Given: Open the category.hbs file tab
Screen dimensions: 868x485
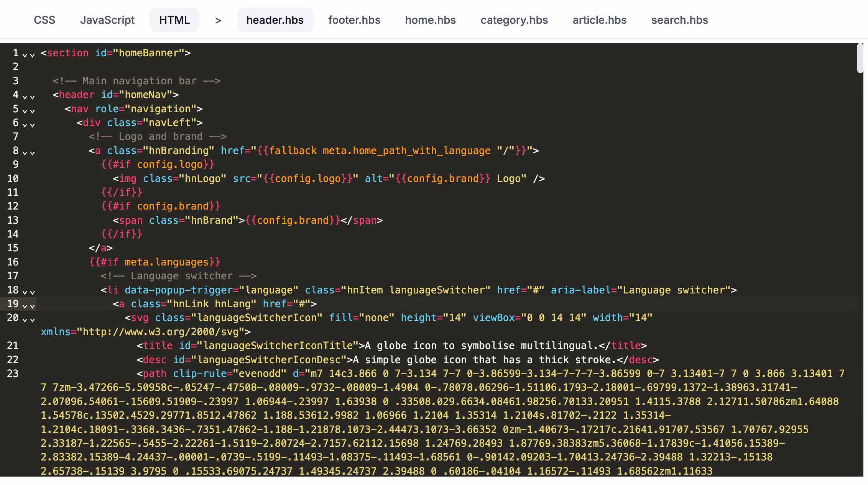Looking at the screenshot, I should point(514,20).
